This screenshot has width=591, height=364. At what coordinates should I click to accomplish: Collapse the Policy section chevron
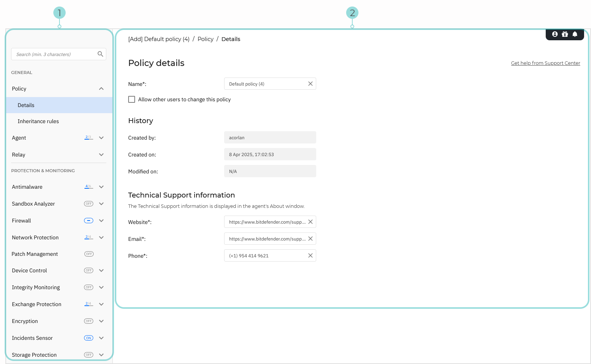tap(101, 89)
